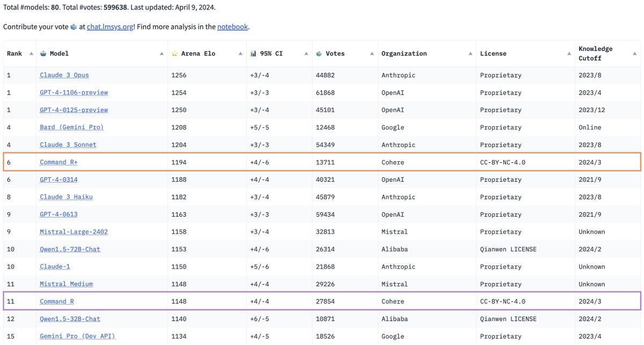Select vote count 61868 for GPT-4-1106-preview
644x345 pixels.
pyautogui.click(x=325, y=92)
